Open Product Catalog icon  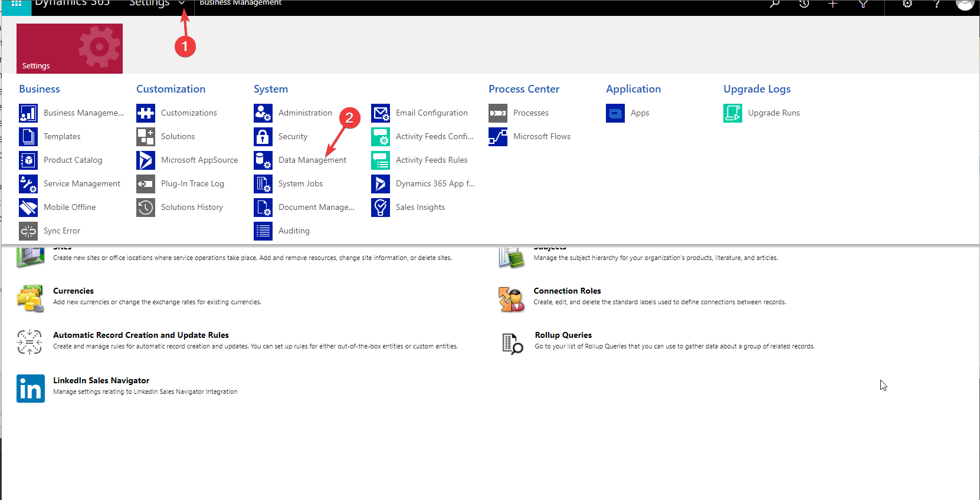coord(28,160)
